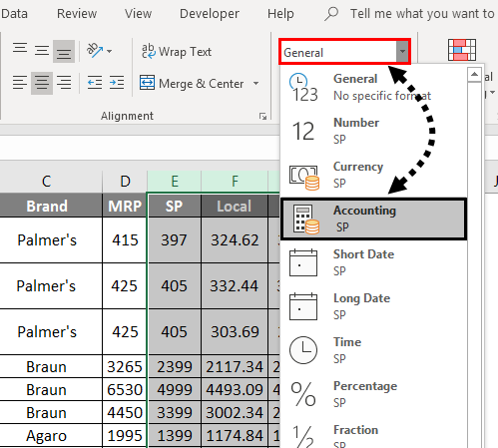Click the cell containing 3002.34
The width and height of the screenshot is (498, 448).
(x=235, y=412)
